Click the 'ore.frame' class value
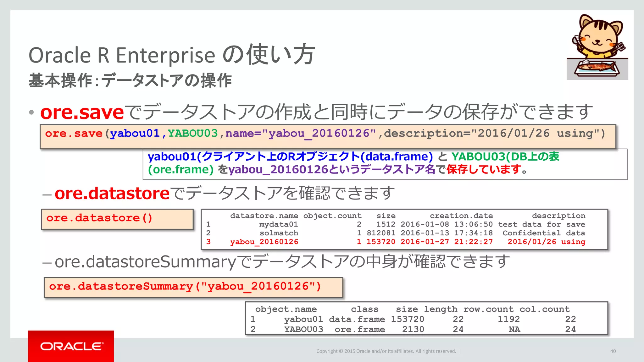Screen dimensions: 644x362 tap(360, 329)
